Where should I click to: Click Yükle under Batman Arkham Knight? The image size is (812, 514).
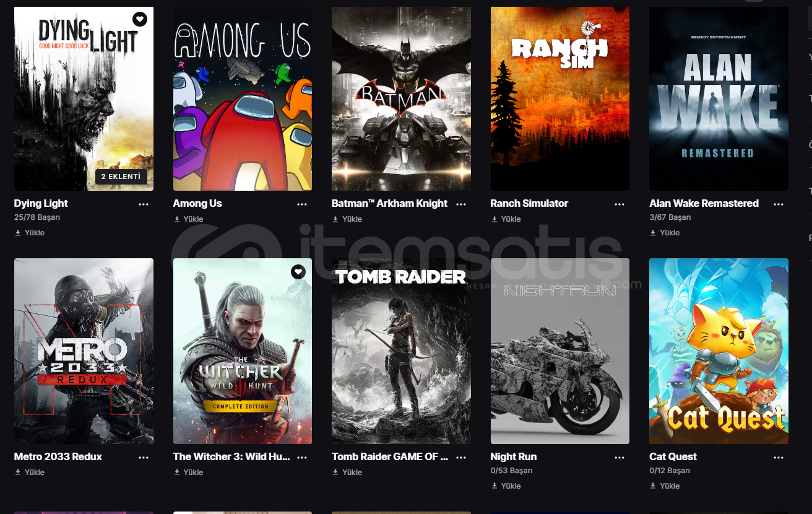[x=352, y=219]
